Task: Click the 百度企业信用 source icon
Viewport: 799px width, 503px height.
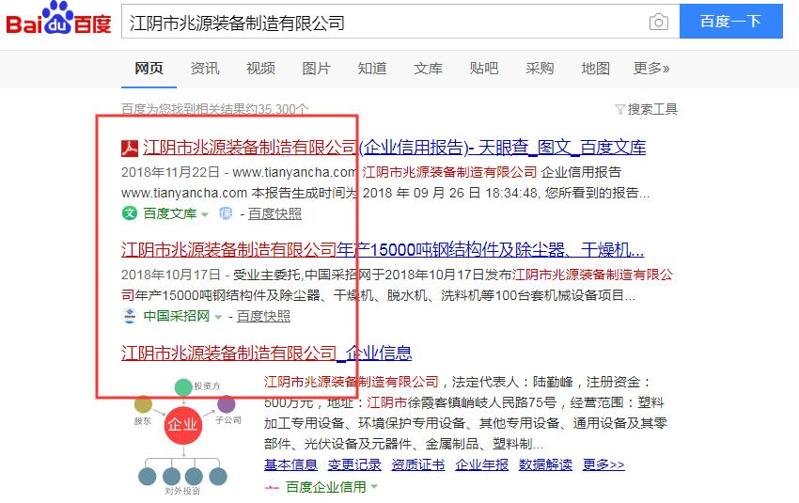Action: coord(272,487)
